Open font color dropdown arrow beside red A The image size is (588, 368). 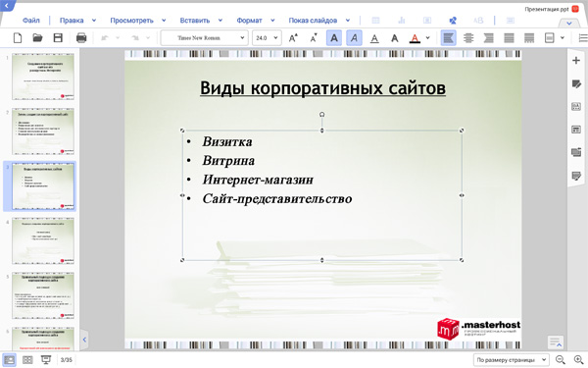[428, 38]
